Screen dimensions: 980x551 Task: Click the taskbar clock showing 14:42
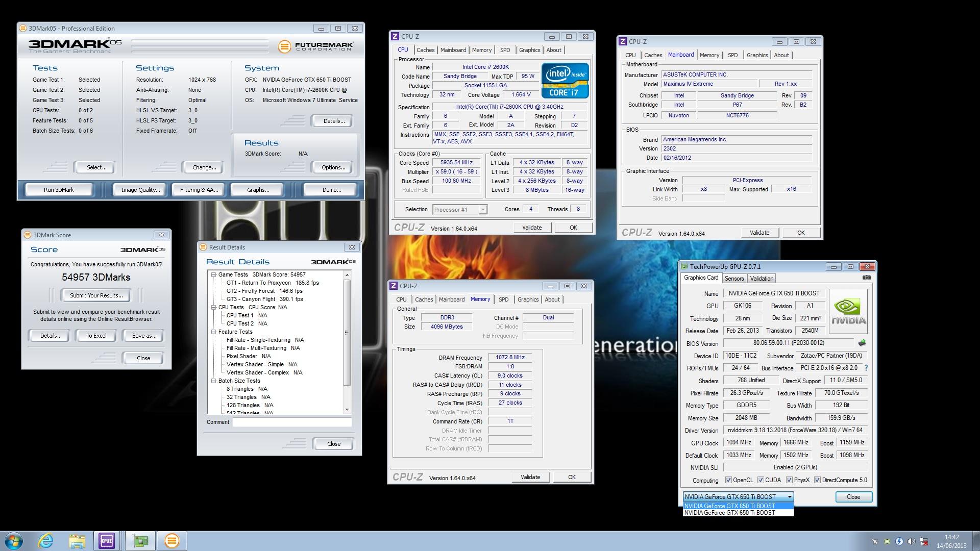(x=951, y=541)
